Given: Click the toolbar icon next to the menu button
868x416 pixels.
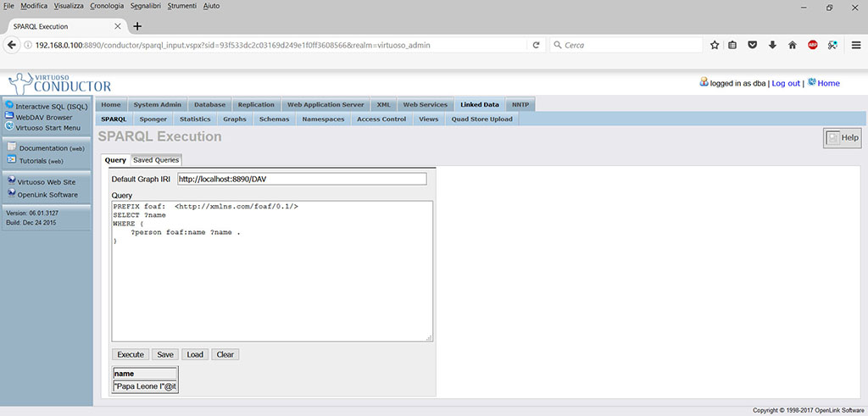Looking at the screenshot, I should pos(832,46).
